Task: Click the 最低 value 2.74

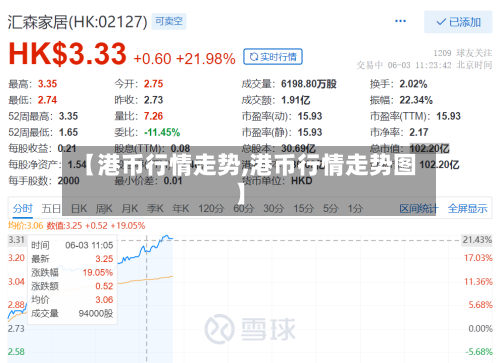Action: (x=47, y=100)
